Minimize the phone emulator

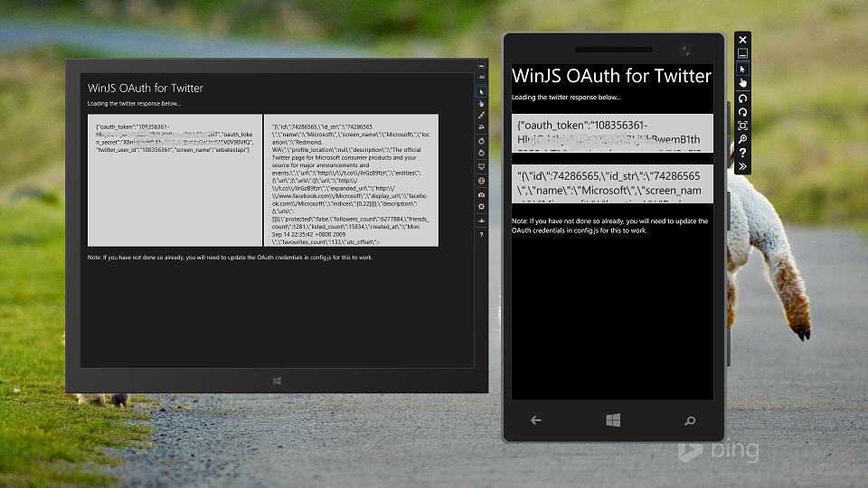742,53
